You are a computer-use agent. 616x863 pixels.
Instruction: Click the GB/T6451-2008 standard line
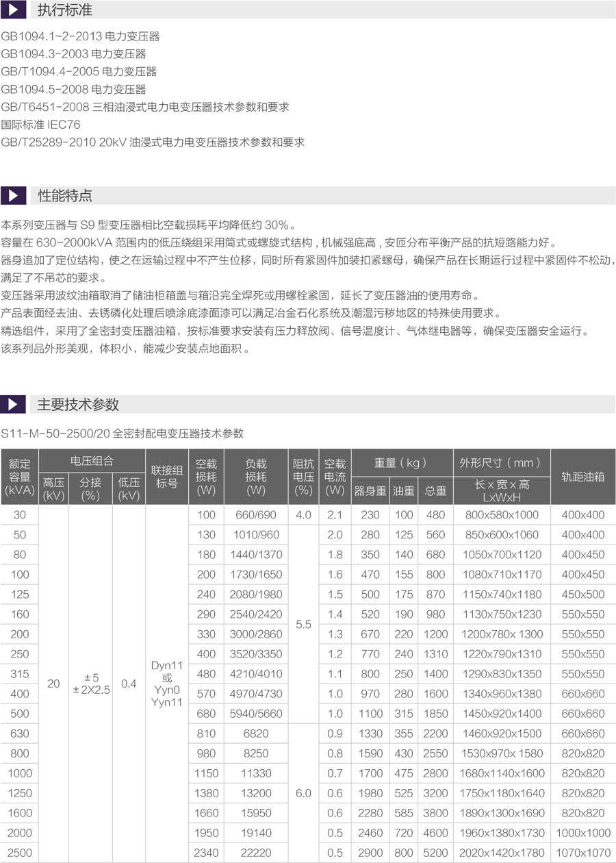pyautogui.click(x=145, y=107)
